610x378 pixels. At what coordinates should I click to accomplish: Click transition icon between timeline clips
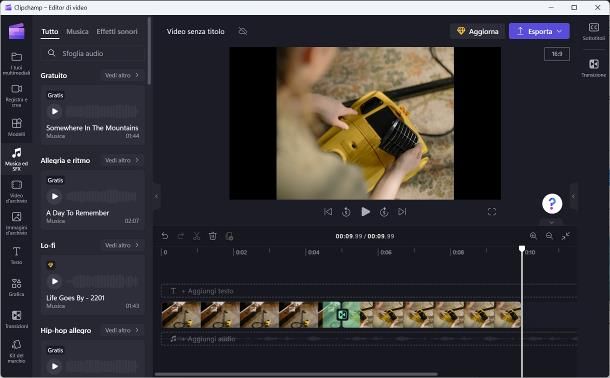tap(342, 314)
